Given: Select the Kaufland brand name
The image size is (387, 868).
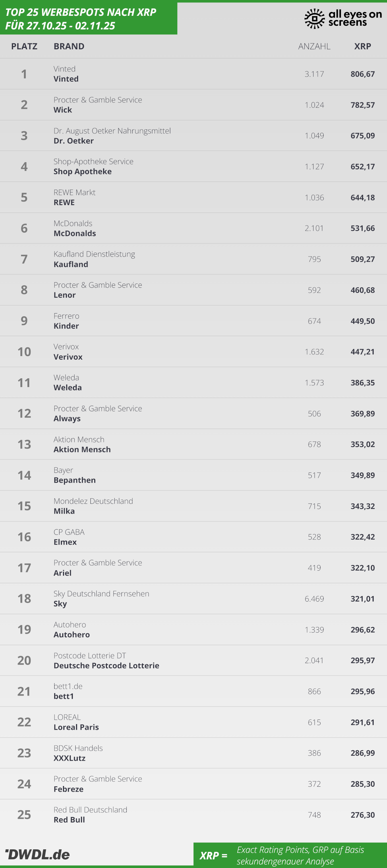Looking at the screenshot, I should [71, 264].
